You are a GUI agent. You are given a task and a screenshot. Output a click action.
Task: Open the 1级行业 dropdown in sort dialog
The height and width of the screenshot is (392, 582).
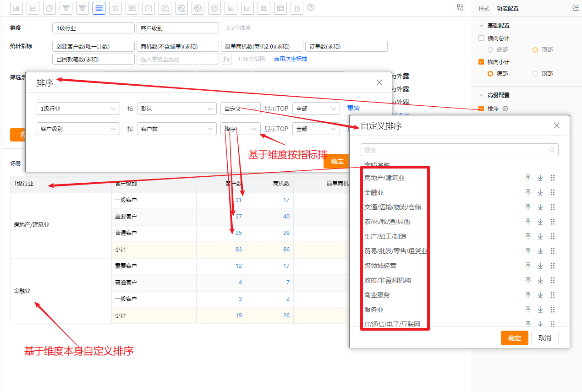click(78, 109)
